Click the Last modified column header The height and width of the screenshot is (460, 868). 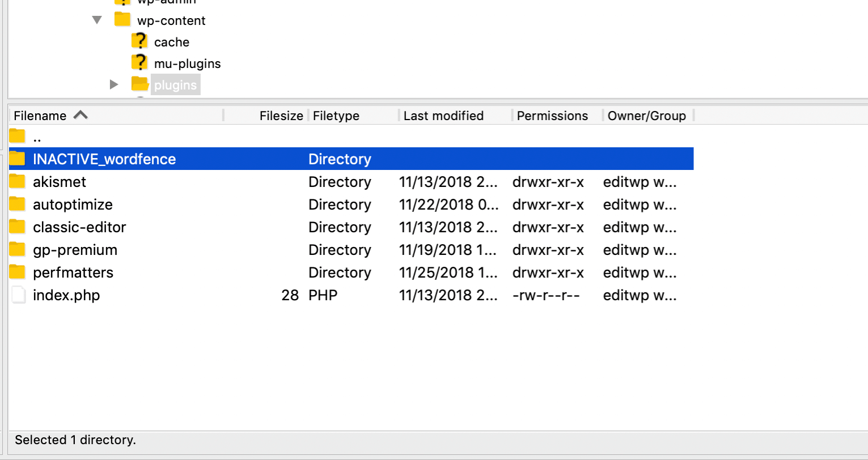(443, 115)
